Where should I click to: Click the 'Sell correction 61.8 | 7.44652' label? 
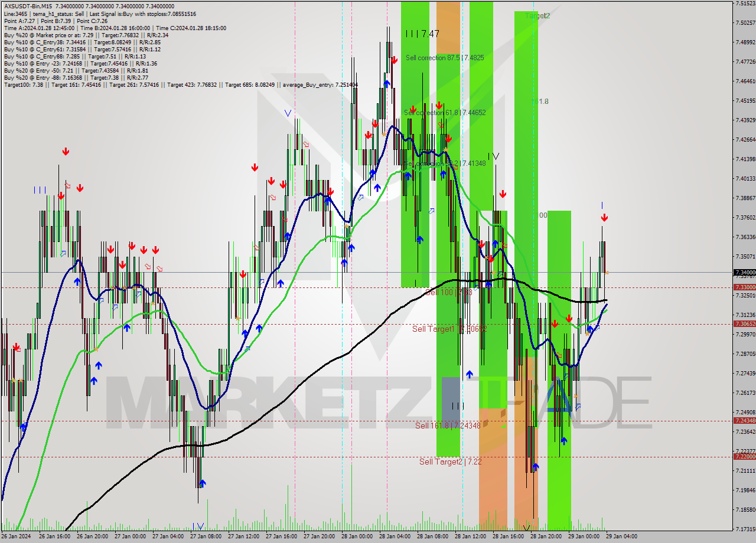click(445, 112)
